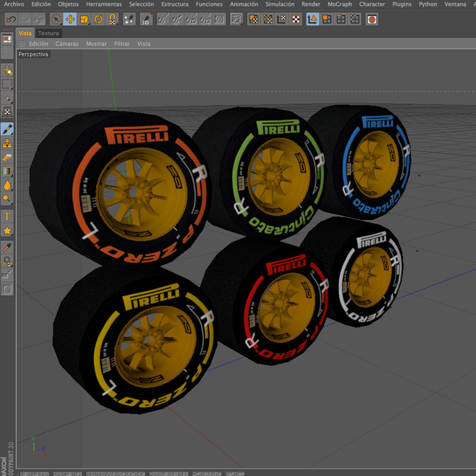Click the globe browser window icon
Image resolution: width=476 pixels, height=476 pixels.
(372, 19)
